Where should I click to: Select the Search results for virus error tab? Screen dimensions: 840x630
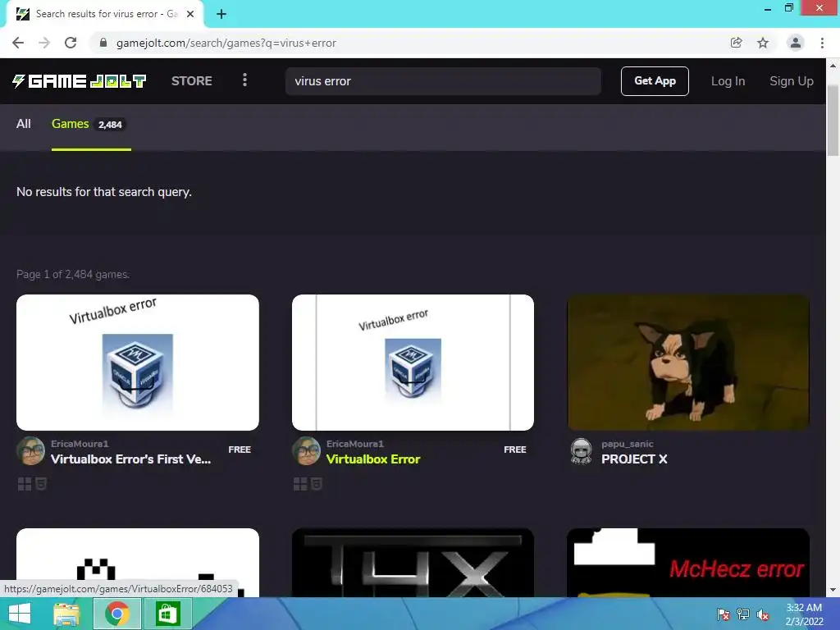point(104,14)
